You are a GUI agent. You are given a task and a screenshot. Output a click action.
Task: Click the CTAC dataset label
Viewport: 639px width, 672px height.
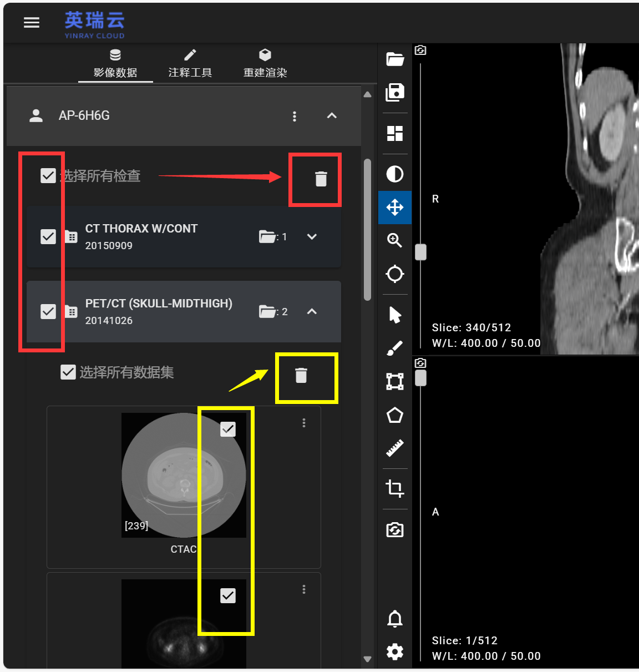(x=184, y=549)
